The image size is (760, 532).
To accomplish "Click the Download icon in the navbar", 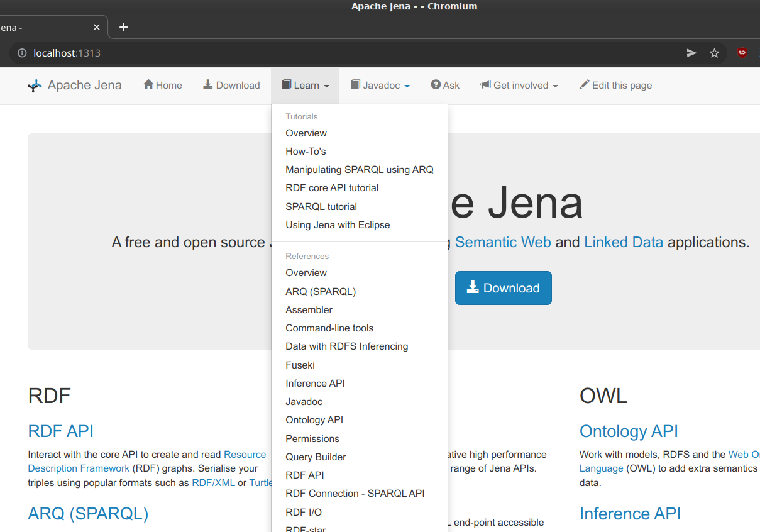I will point(208,85).
